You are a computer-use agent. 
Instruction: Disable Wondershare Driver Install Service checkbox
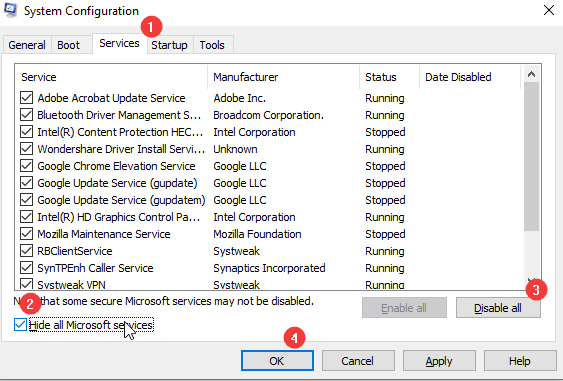click(x=27, y=149)
